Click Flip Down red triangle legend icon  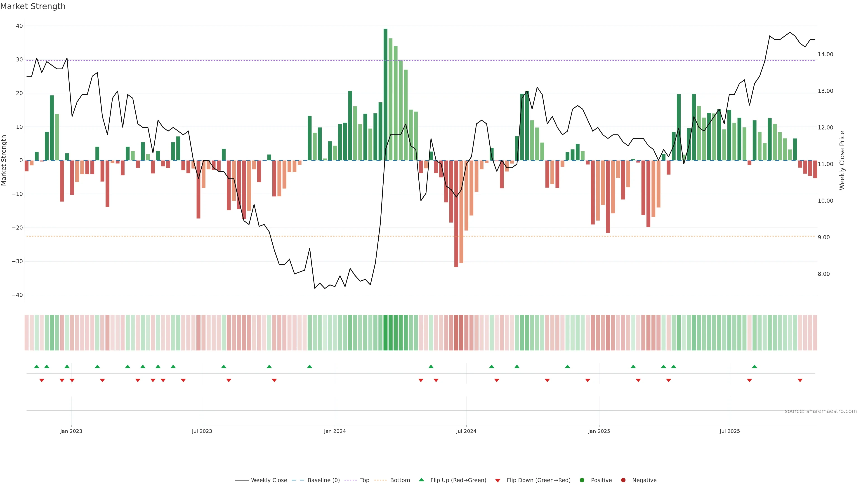[x=498, y=481]
